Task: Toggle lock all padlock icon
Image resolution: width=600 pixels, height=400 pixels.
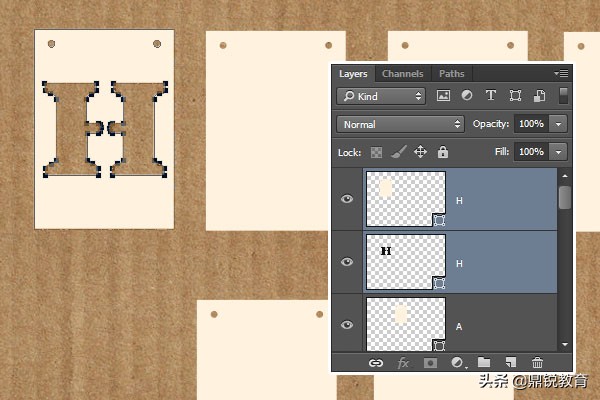Action: pyautogui.click(x=443, y=152)
